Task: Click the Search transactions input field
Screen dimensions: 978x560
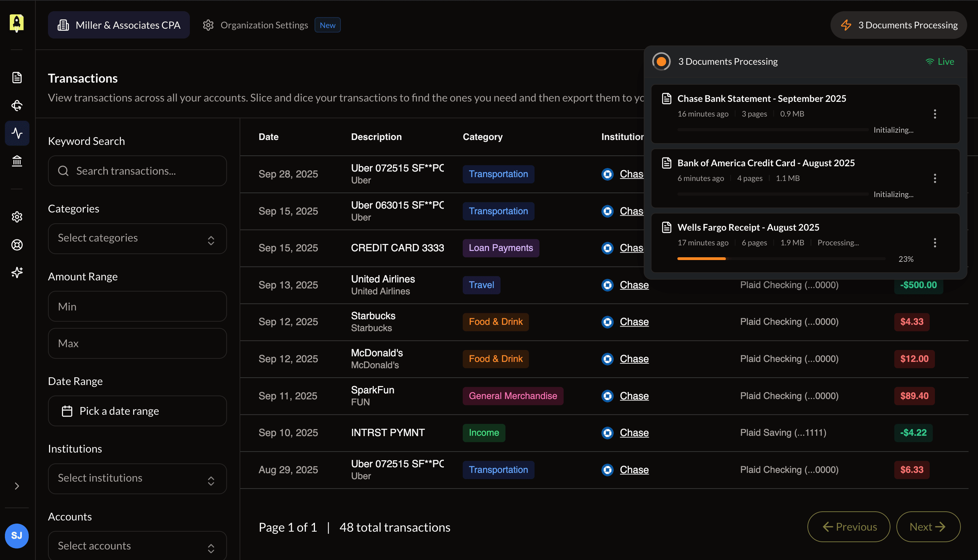Action: 137,171
